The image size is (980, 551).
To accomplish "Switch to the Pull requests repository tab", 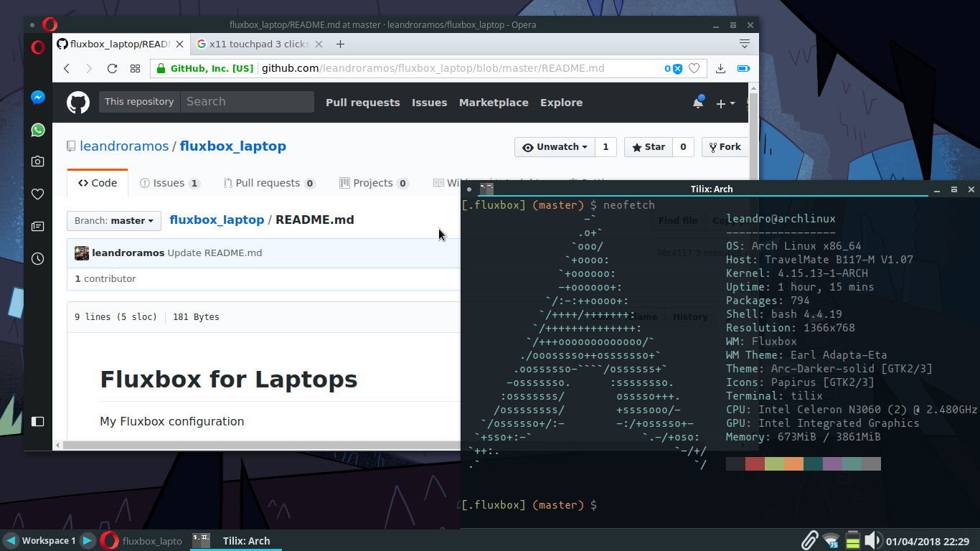I will pyautogui.click(x=269, y=183).
